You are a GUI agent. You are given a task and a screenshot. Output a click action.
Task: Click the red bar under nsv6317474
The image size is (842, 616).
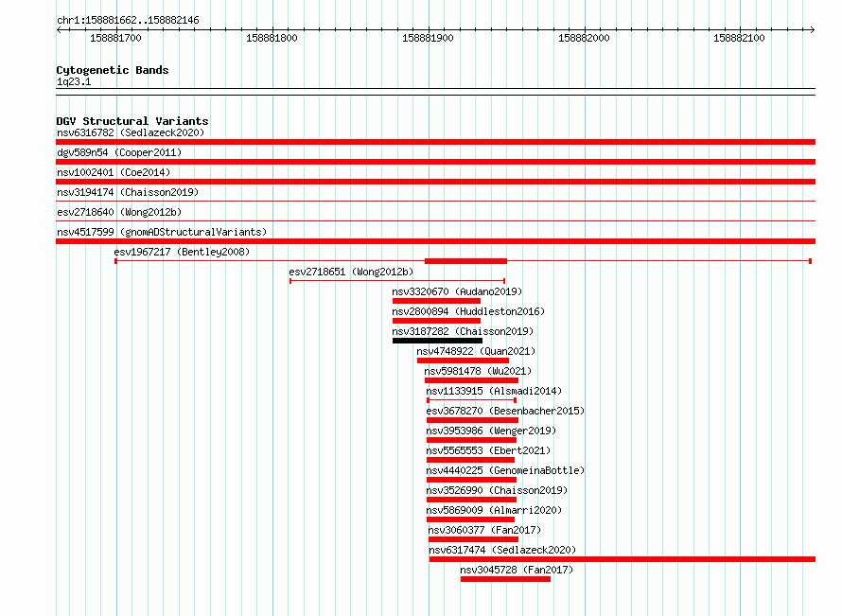pos(623,559)
